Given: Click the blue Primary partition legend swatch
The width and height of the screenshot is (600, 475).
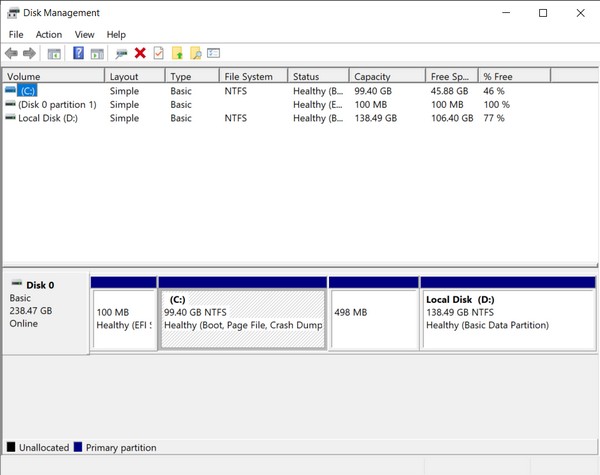Looking at the screenshot, I should 79,447.
